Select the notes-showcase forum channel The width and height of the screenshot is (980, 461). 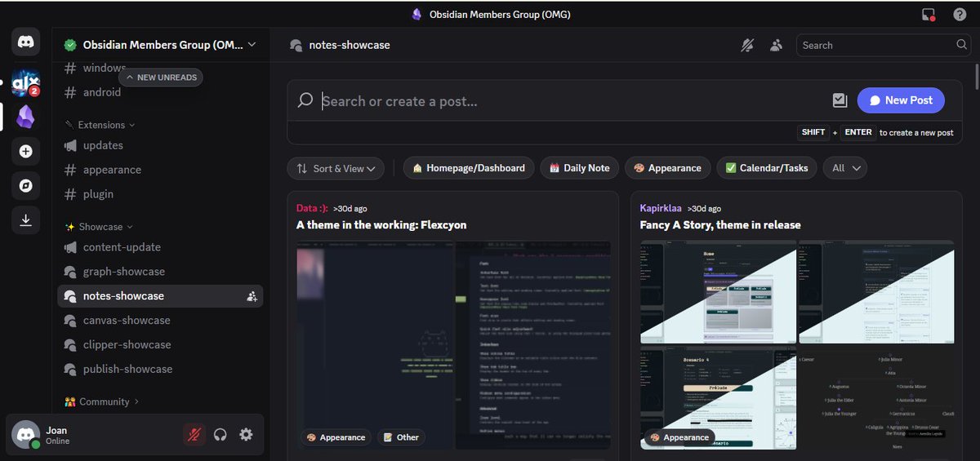pos(160,296)
